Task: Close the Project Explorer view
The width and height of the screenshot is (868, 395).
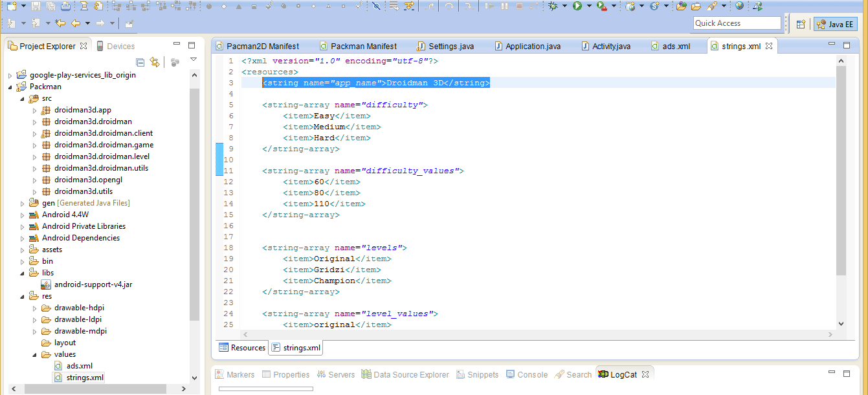Action: (83, 46)
